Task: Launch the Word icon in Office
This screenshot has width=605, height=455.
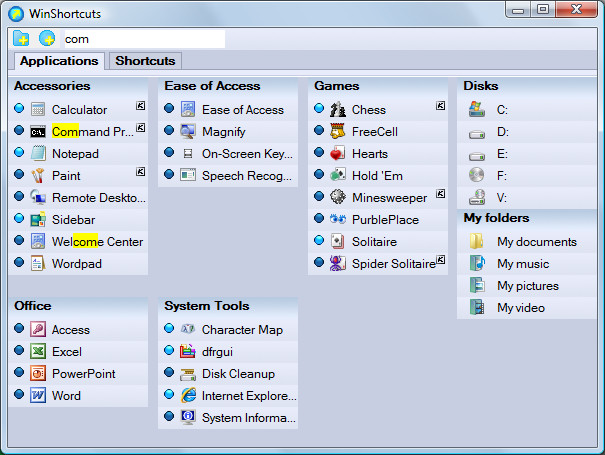Action: 38,395
